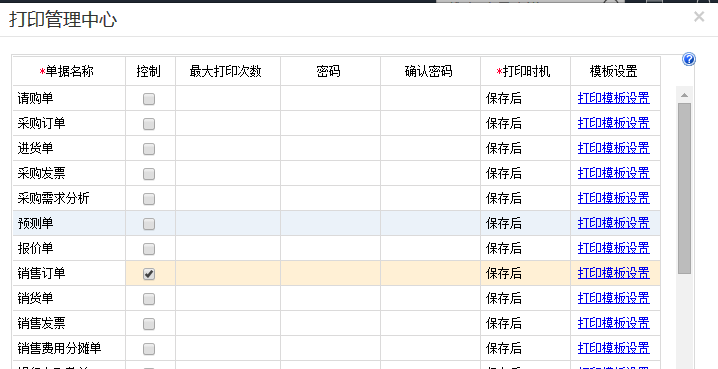Change 打印时机 for 采购需求分析 row
Viewport: 718px width, 369px height.
point(525,198)
